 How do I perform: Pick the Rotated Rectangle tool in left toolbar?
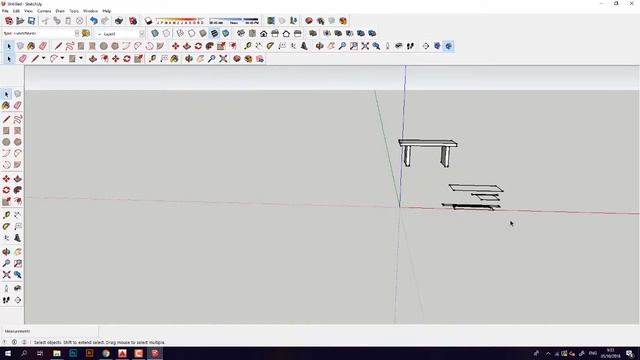[x=18, y=131]
